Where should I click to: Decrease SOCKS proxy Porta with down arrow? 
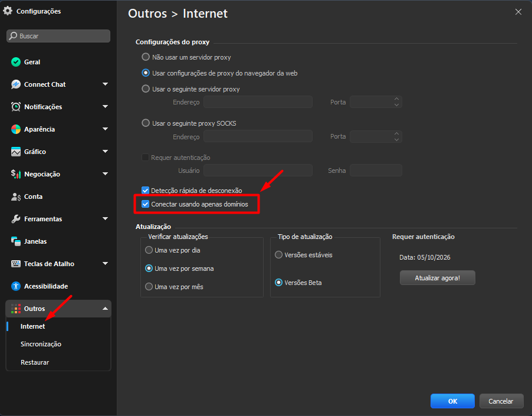(396, 139)
